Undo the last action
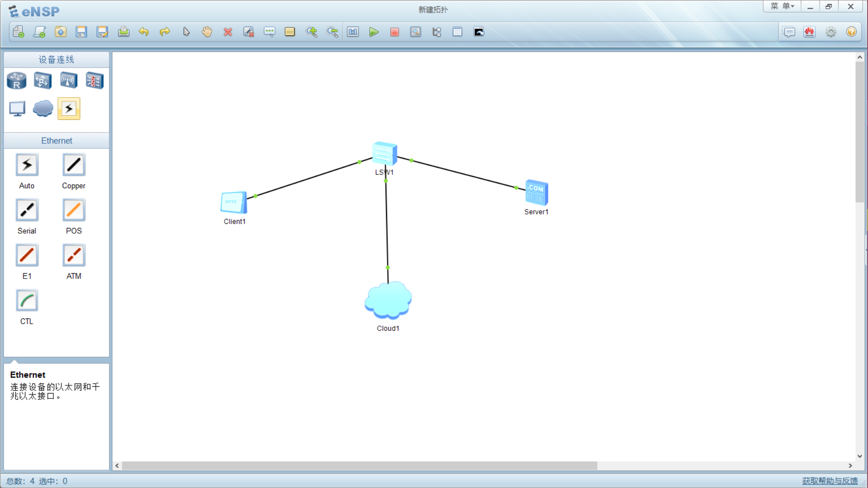Screen dimensions: 868x488 coord(144,32)
